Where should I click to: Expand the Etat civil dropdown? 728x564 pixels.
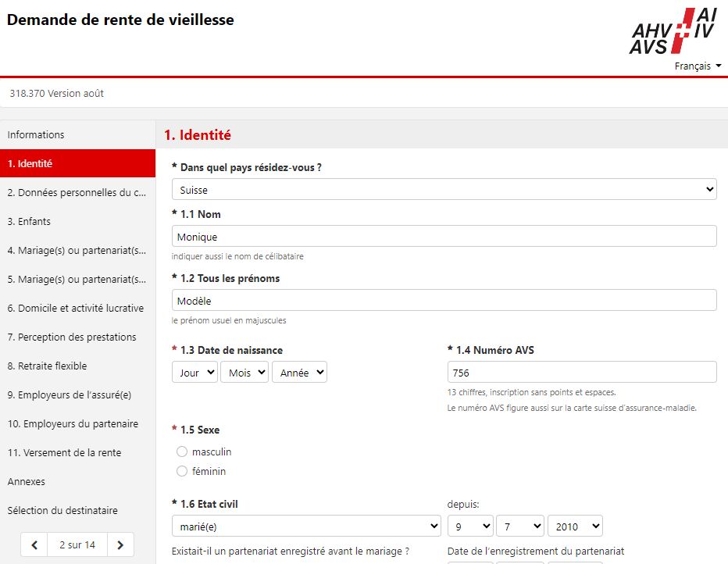click(306, 526)
